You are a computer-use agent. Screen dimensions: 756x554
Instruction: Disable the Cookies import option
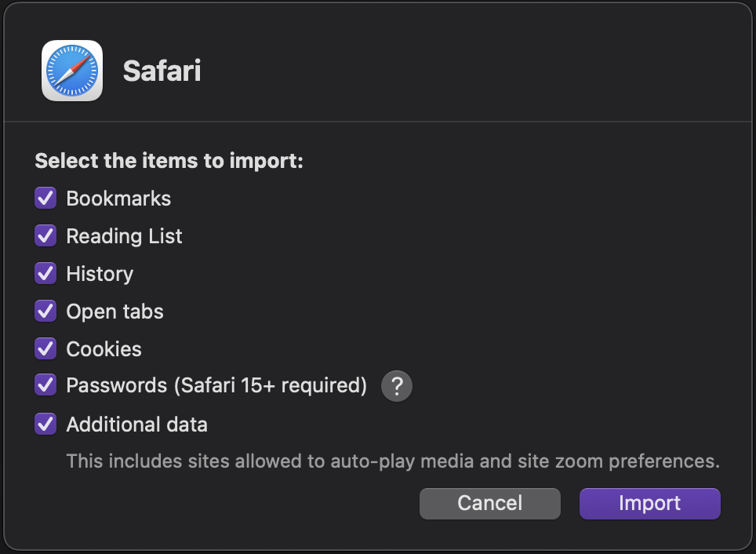pos(45,348)
